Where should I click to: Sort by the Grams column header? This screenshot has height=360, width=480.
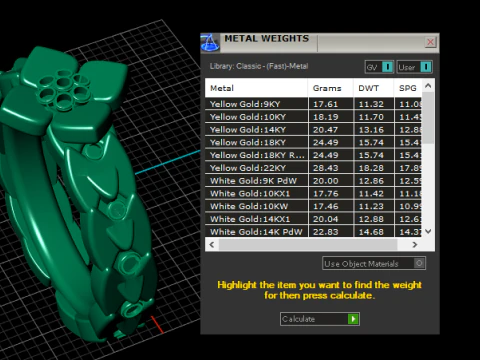point(330,88)
